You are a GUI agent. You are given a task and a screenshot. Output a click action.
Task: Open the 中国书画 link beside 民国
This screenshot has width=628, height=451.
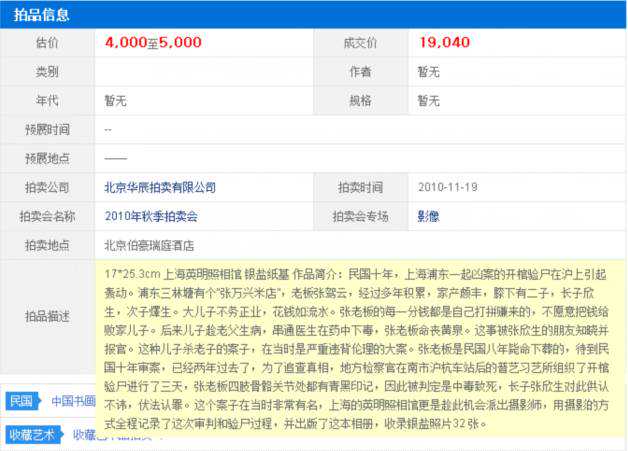[x=73, y=401]
